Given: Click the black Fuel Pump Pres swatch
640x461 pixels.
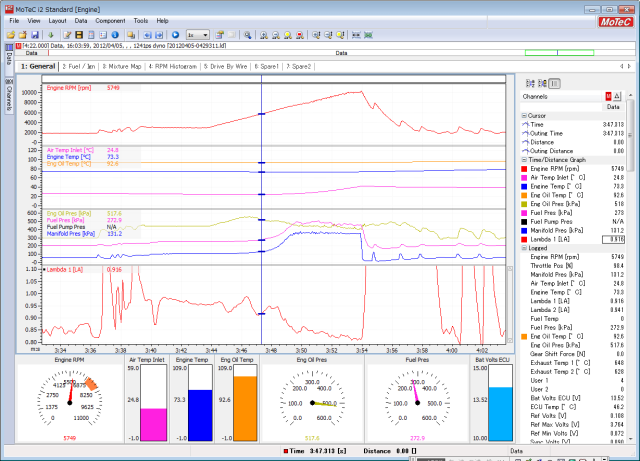Looking at the screenshot, I should [x=524, y=222].
